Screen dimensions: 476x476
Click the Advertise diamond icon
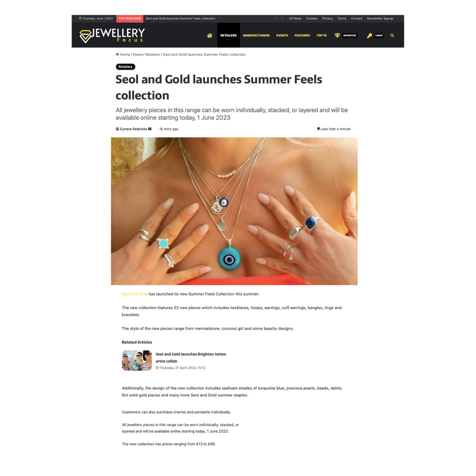click(337, 35)
